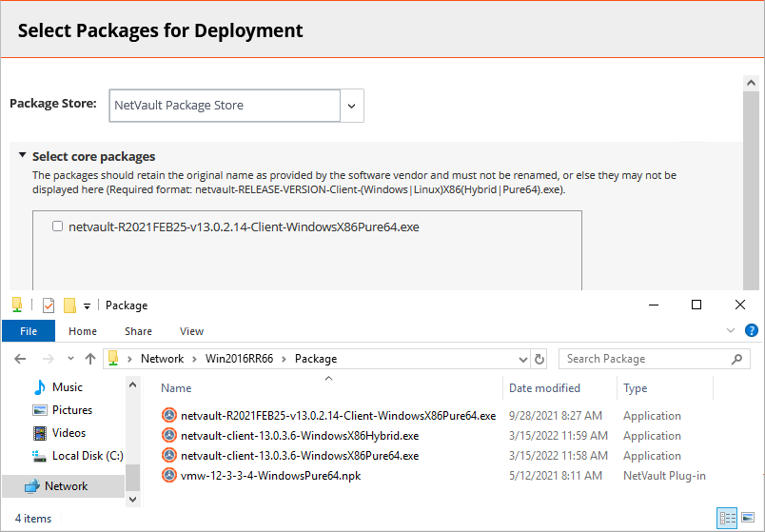Open Explorer Help icon
This screenshot has width=765, height=532.
tap(752, 330)
